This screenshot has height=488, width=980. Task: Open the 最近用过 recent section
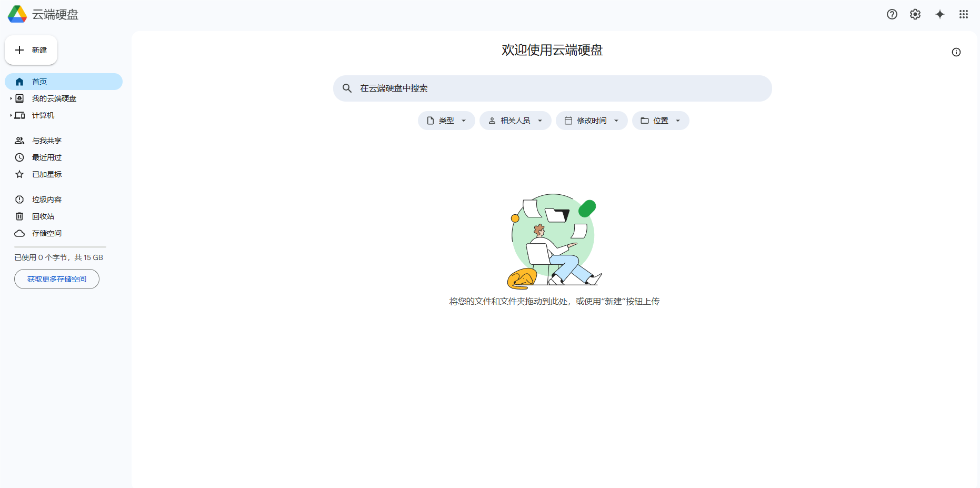tap(46, 157)
